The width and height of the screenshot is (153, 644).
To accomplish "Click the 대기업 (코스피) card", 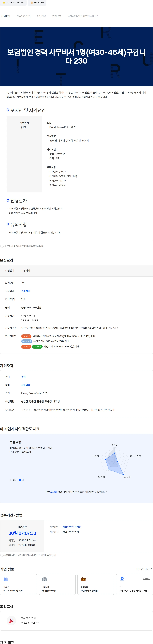I will coord(57,584).
